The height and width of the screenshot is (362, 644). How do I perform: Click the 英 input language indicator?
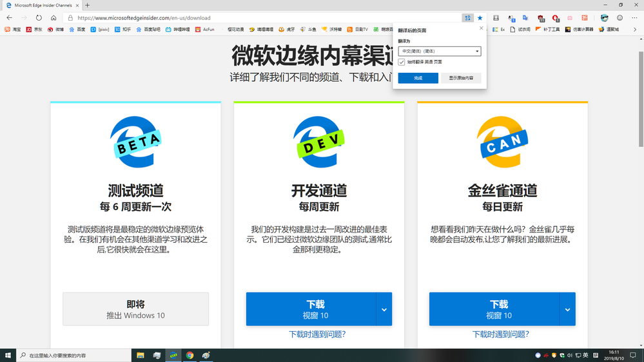585,356
